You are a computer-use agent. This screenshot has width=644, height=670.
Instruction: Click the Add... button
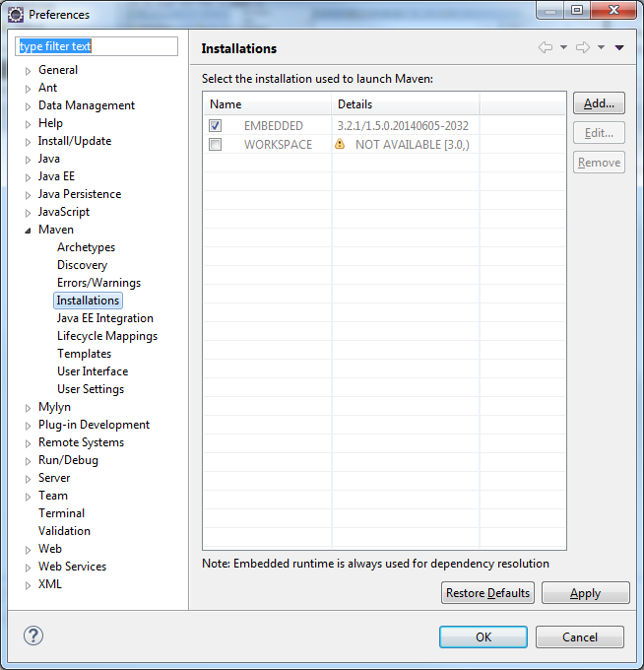[x=598, y=103]
